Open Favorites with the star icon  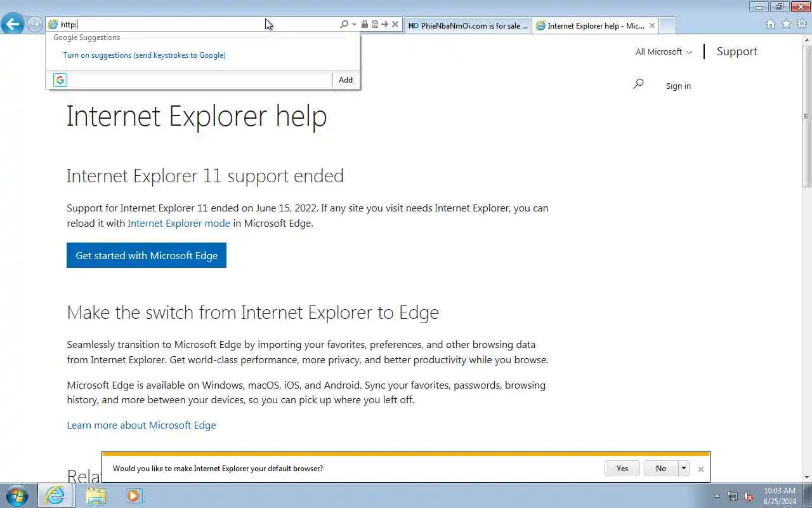(786, 24)
